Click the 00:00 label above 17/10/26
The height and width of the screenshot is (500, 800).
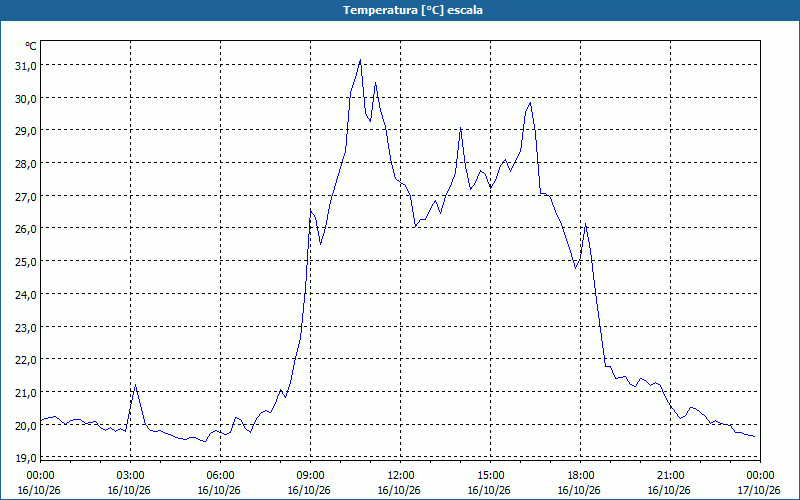point(760,476)
